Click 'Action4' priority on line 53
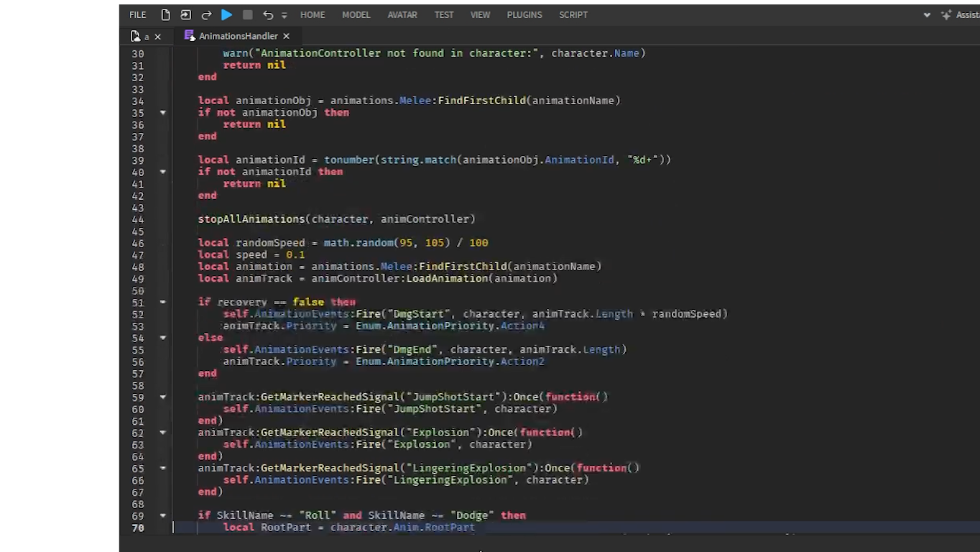Image resolution: width=980 pixels, height=552 pixels. pos(522,326)
